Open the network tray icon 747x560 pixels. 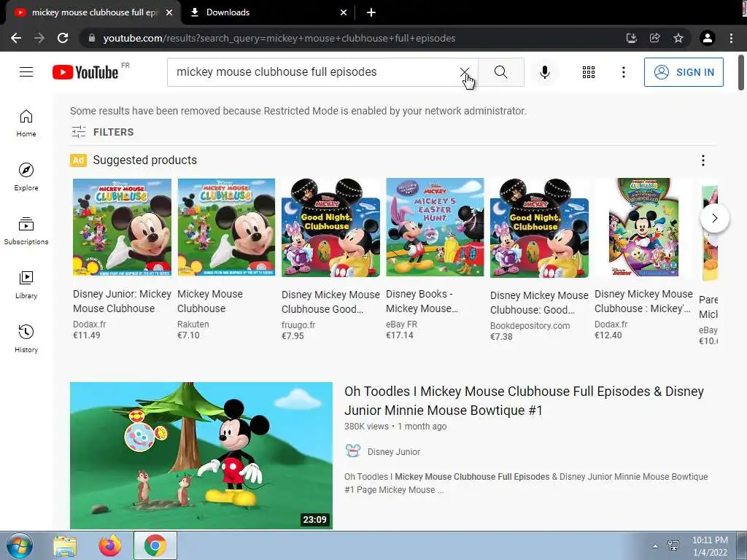tap(673, 545)
